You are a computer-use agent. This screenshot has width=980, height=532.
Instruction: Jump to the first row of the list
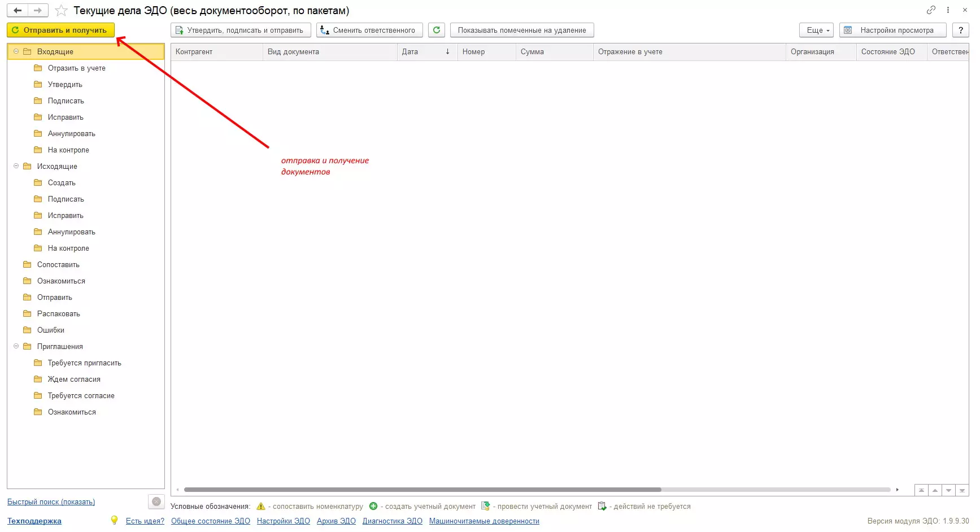point(921,490)
